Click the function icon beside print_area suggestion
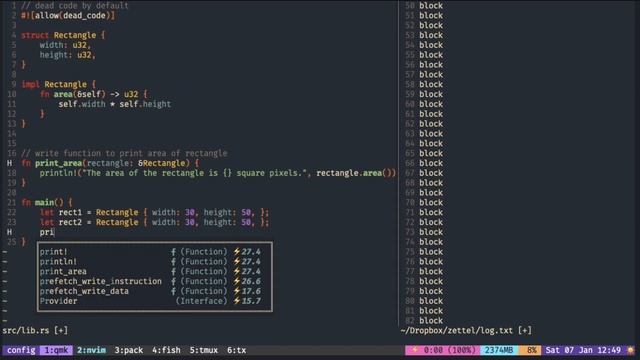The width and height of the screenshot is (640, 360). 173,271
